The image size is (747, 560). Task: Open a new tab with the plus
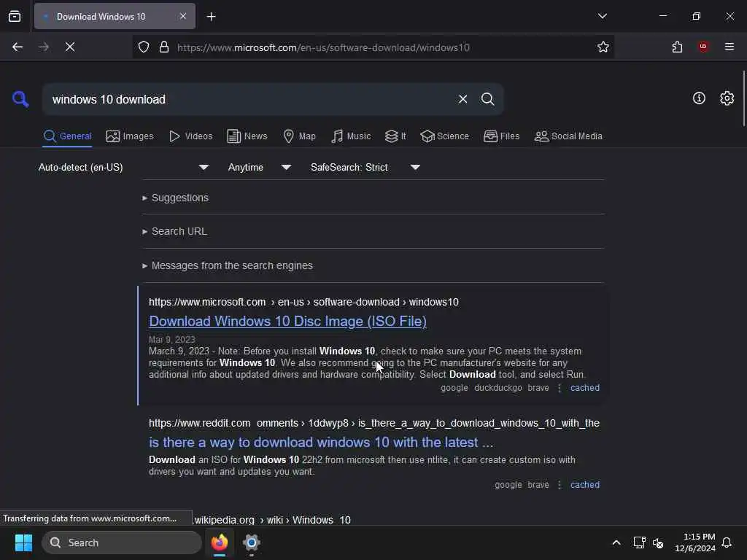click(x=211, y=17)
